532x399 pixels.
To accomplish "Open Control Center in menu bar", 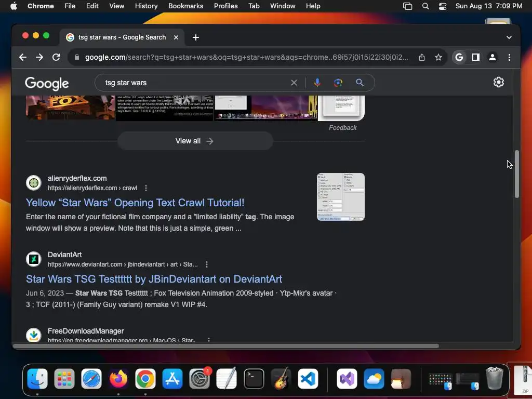I will (x=443, y=6).
